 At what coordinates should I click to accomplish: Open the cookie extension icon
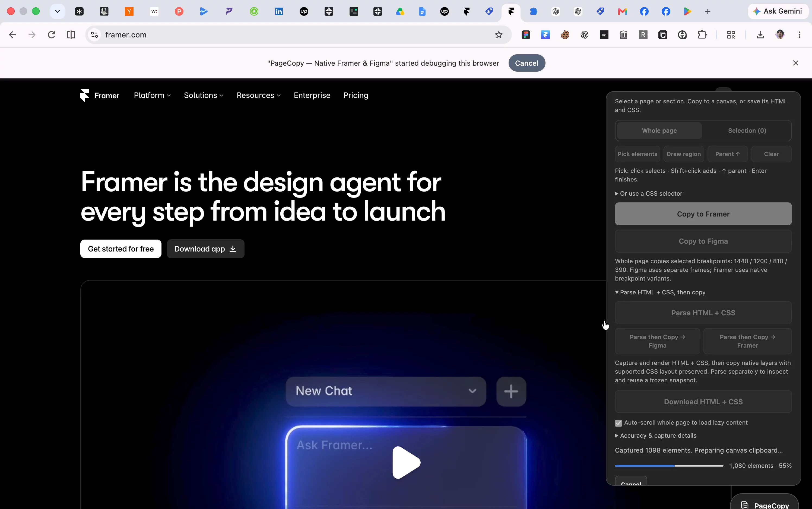coord(565,35)
